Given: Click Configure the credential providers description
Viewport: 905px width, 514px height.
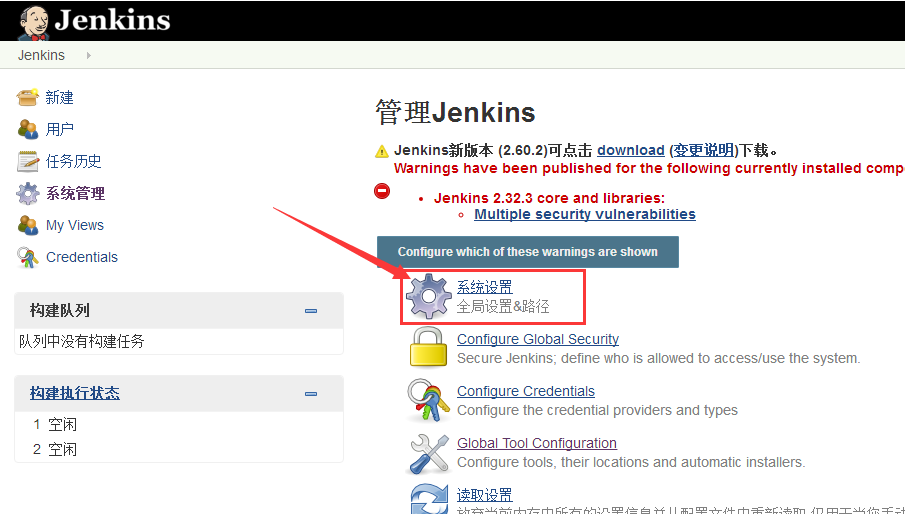Looking at the screenshot, I should point(597,410).
